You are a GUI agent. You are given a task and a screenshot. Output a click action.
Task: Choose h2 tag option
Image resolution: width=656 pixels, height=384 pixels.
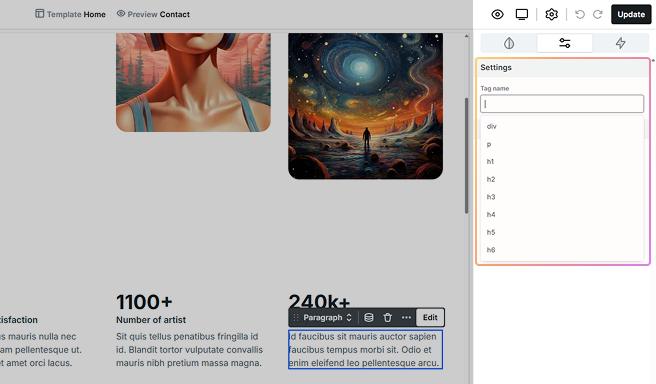pyautogui.click(x=562, y=179)
